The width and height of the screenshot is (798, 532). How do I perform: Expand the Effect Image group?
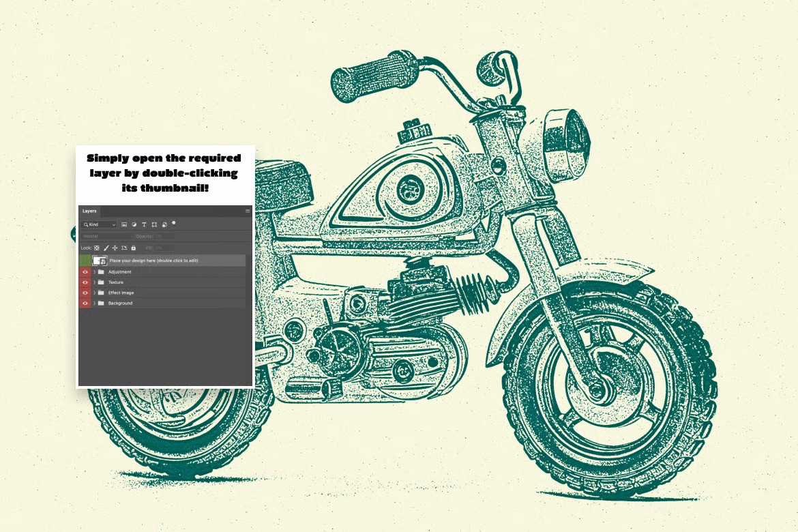coord(95,293)
